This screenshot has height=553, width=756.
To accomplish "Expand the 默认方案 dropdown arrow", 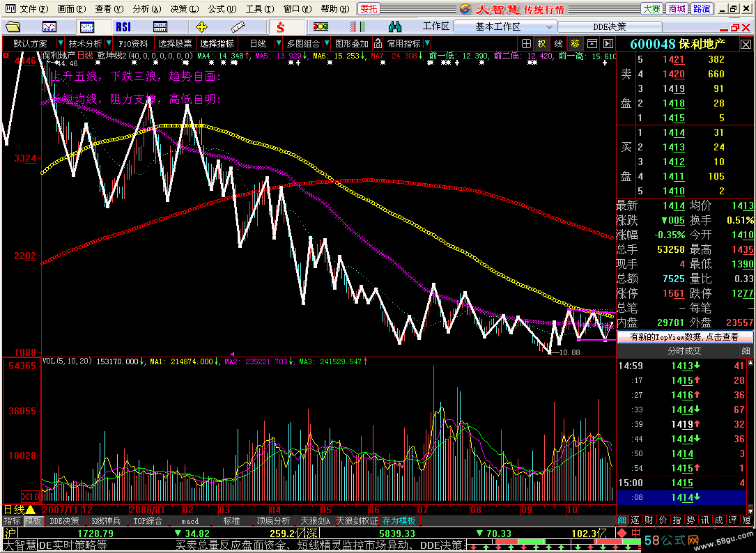I will pos(60,43).
